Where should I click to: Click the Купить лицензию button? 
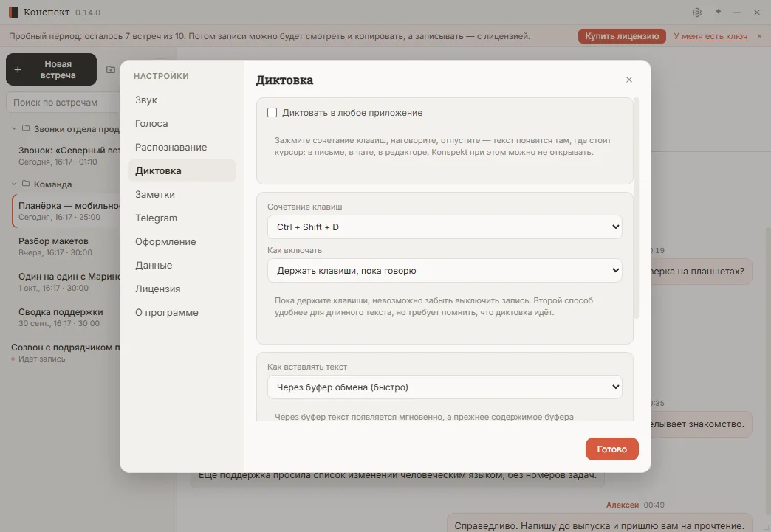(x=622, y=36)
